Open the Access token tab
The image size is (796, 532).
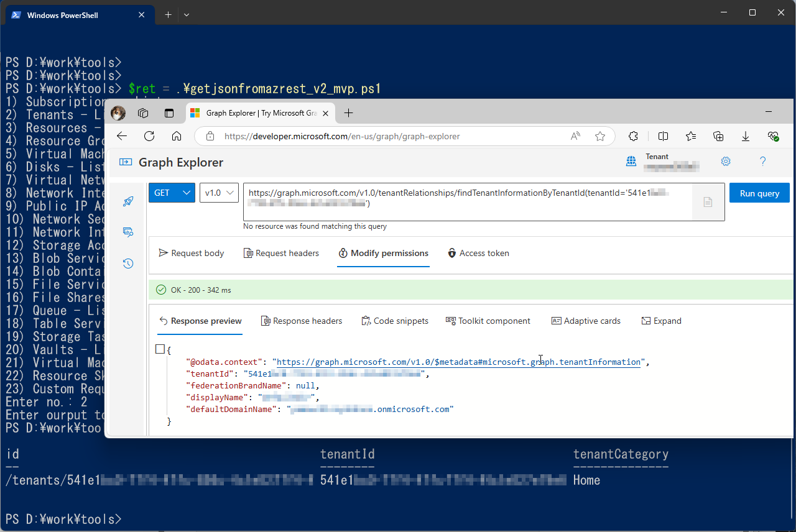point(478,253)
